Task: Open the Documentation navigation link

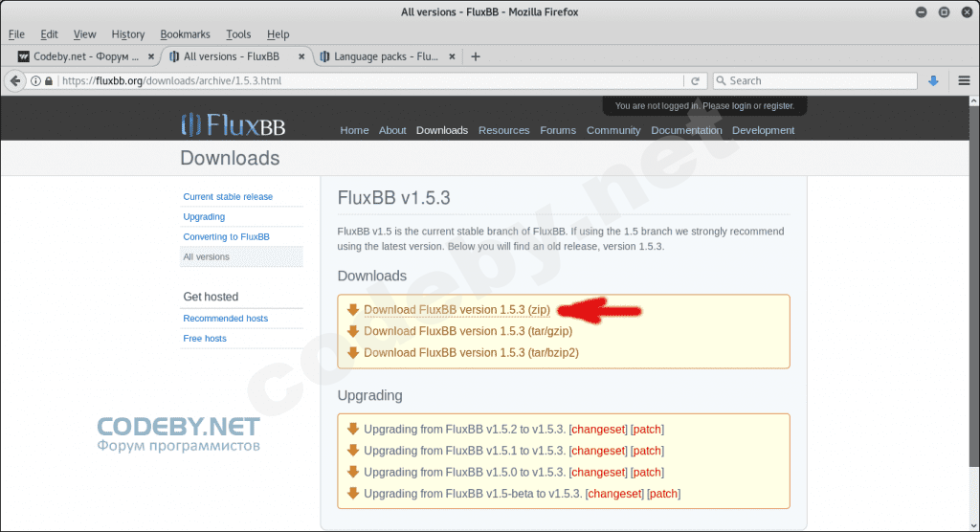Action: (686, 130)
